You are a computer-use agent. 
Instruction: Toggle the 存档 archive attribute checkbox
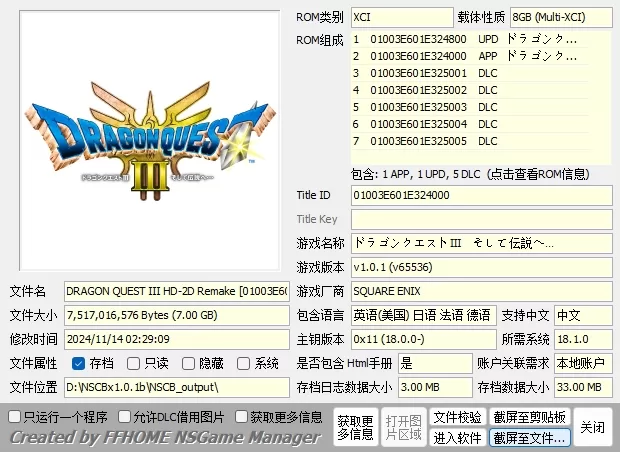click(79, 363)
